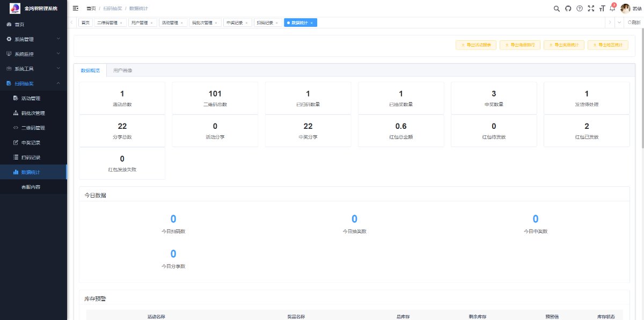Click the 导出地区统计 button
Image resolution: width=644 pixels, height=320 pixels.
(x=608, y=45)
